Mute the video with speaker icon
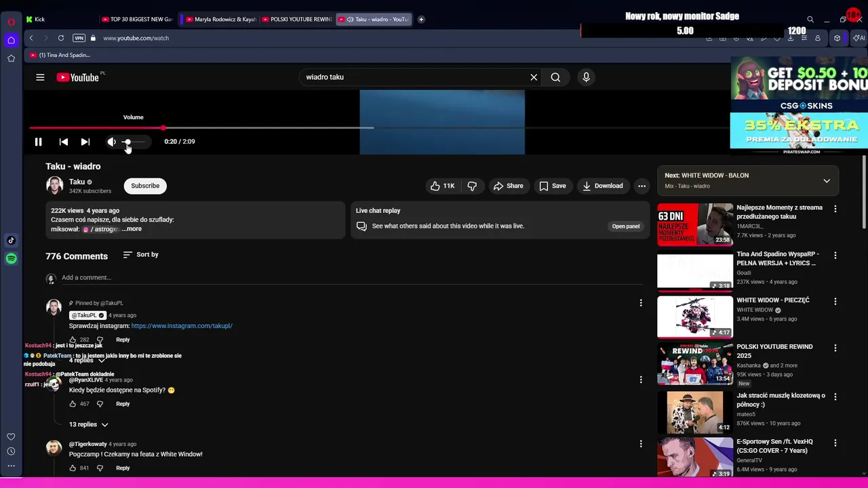This screenshot has height=488, width=868. point(111,142)
